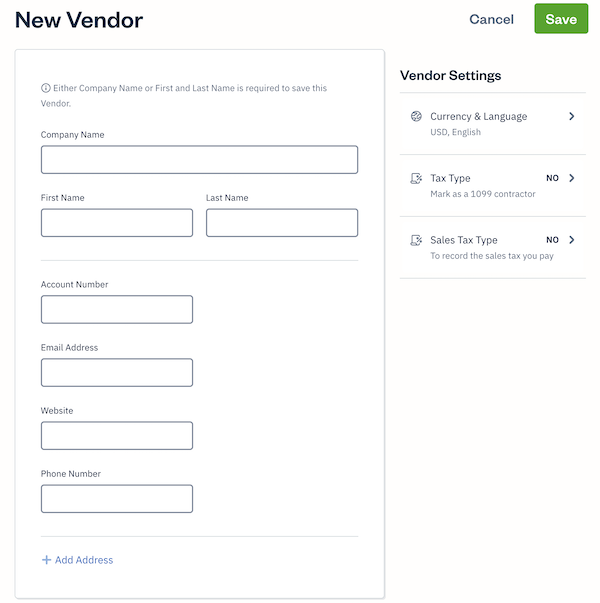Focus the Company Name field
Screen dimensions: 600x603
[199, 160]
